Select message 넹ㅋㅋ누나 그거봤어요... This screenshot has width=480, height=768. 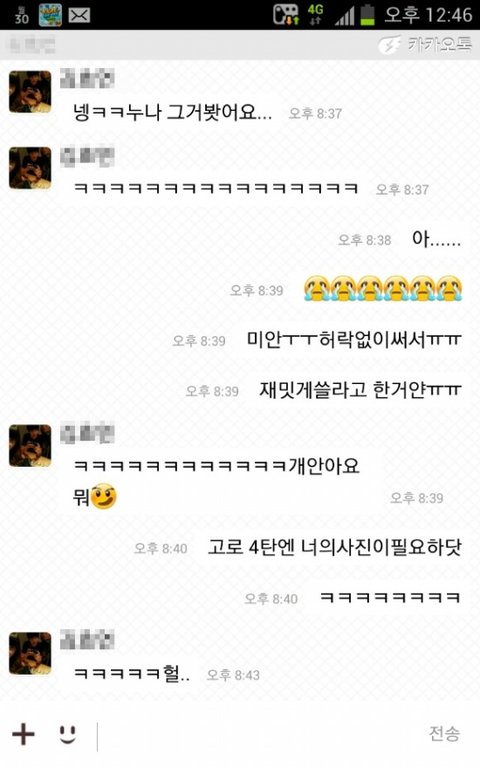click(x=172, y=112)
